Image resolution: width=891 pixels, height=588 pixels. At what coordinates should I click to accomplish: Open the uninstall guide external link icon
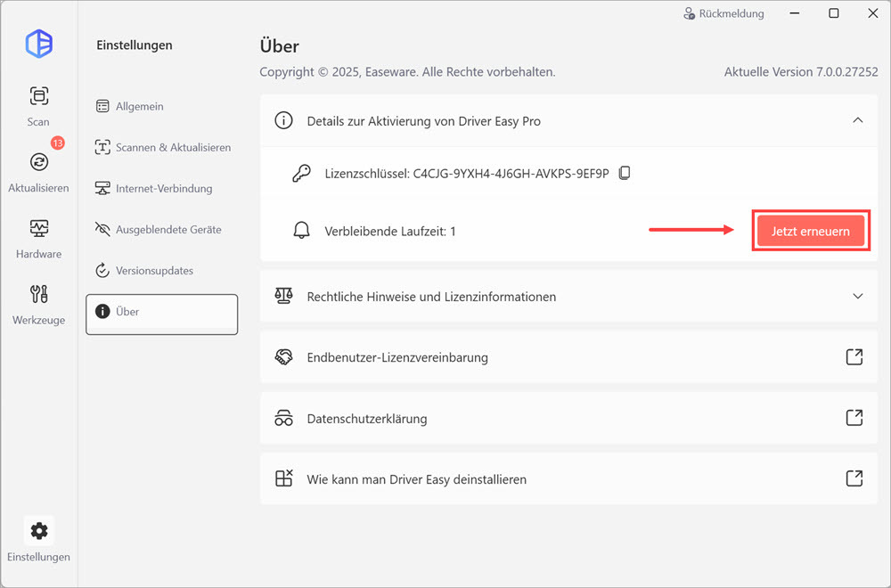(x=854, y=478)
